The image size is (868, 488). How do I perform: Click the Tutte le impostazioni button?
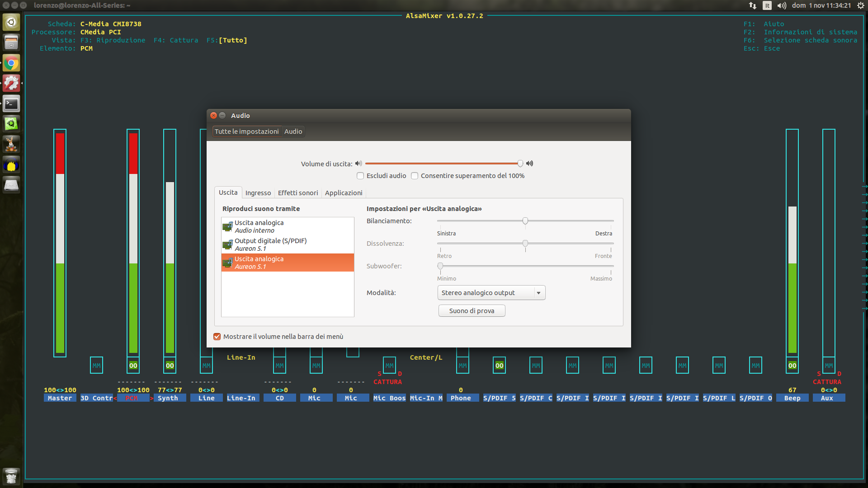247,131
